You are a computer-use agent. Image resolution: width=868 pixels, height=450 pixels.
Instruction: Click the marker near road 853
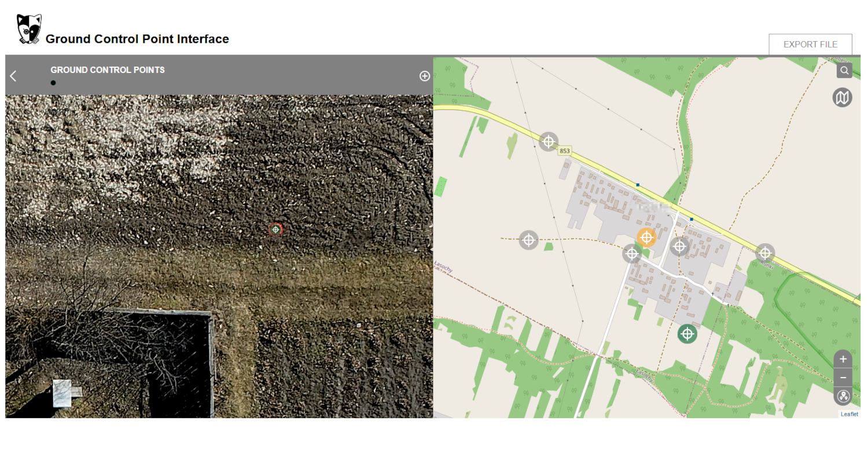[x=549, y=141]
